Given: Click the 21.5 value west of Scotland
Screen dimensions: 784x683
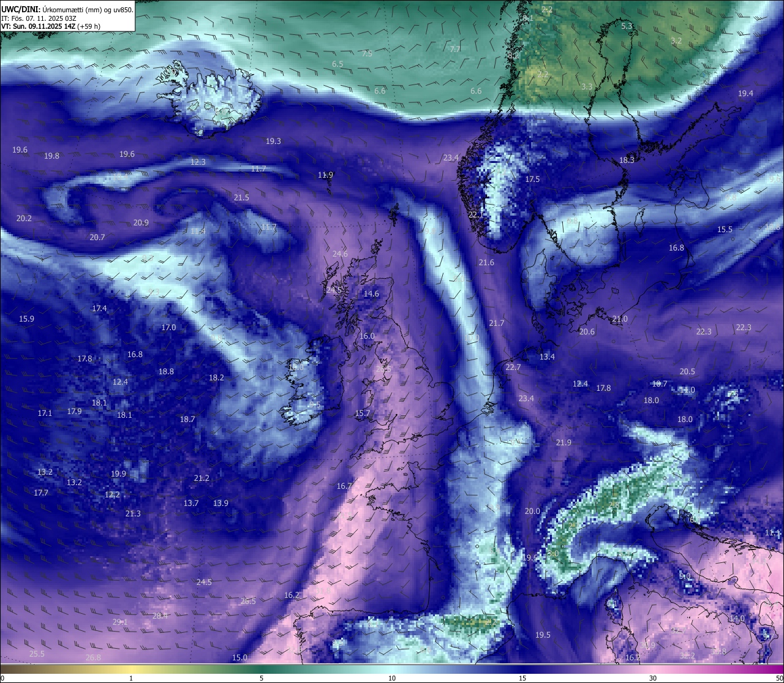Looking at the screenshot, I should (241, 197).
